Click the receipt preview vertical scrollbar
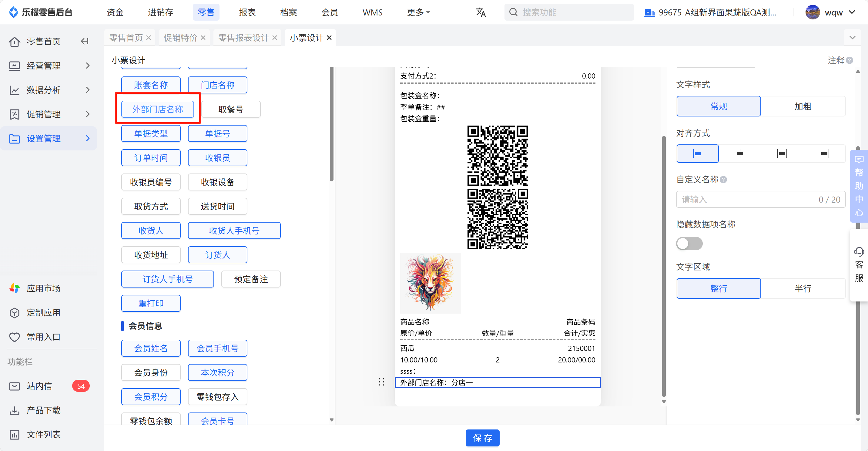 (x=664, y=266)
